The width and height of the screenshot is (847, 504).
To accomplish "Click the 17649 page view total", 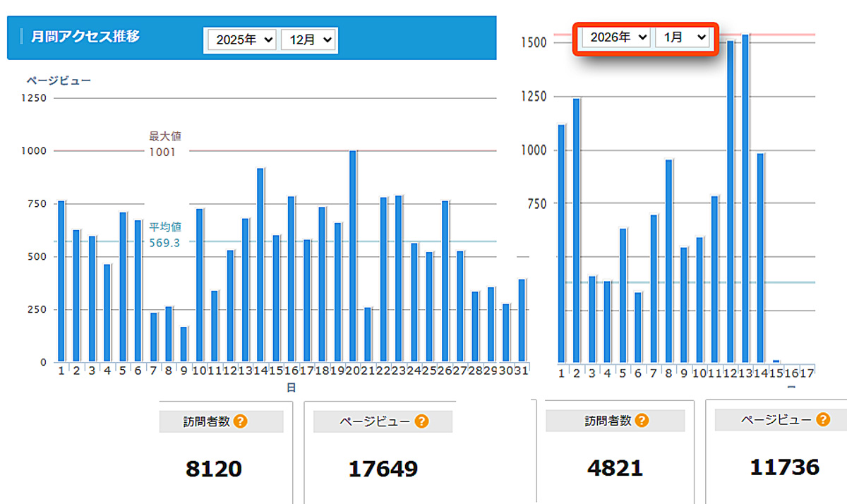I will pyautogui.click(x=383, y=469).
